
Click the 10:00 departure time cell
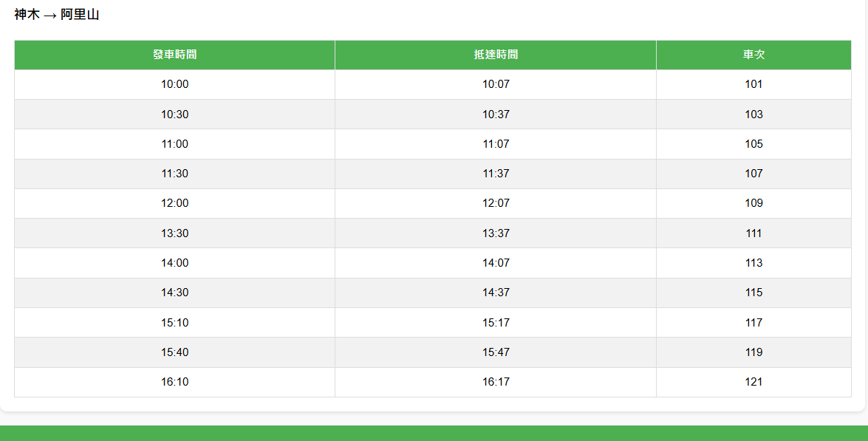point(174,84)
